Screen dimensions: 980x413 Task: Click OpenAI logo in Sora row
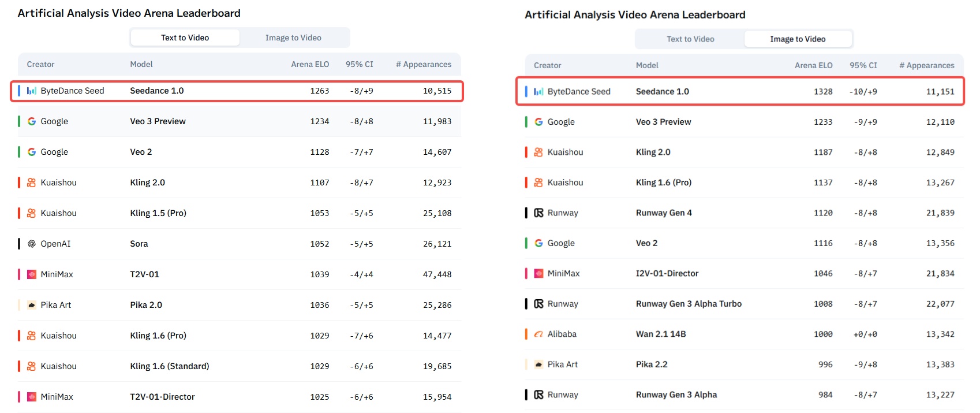[x=32, y=244]
